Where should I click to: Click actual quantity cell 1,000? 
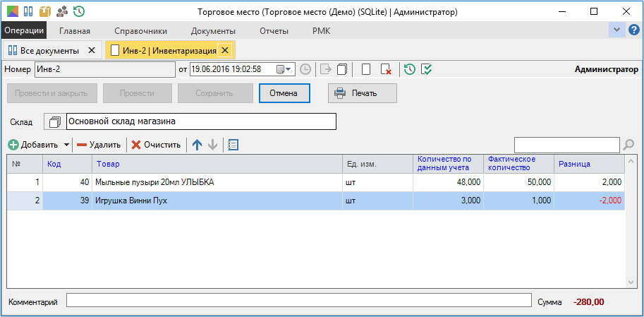[x=518, y=201]
